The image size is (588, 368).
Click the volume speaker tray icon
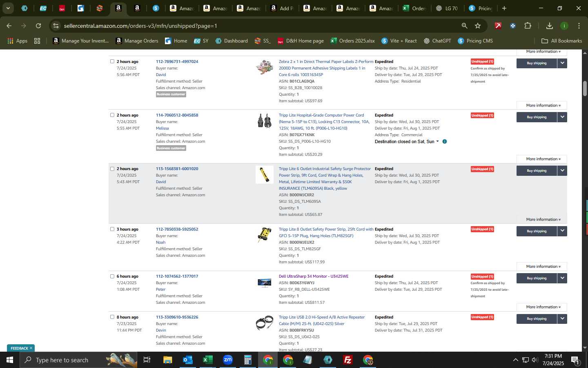(x=535, y=360)
